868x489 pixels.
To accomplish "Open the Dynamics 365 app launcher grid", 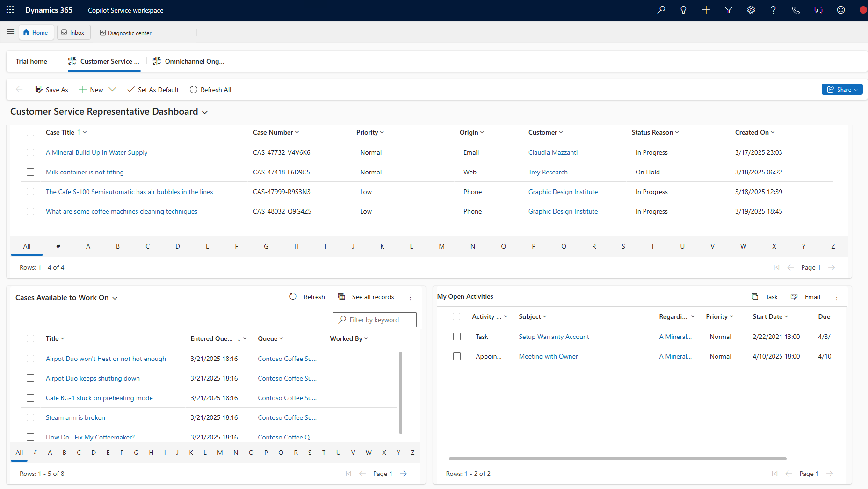I will pos(10,10).
